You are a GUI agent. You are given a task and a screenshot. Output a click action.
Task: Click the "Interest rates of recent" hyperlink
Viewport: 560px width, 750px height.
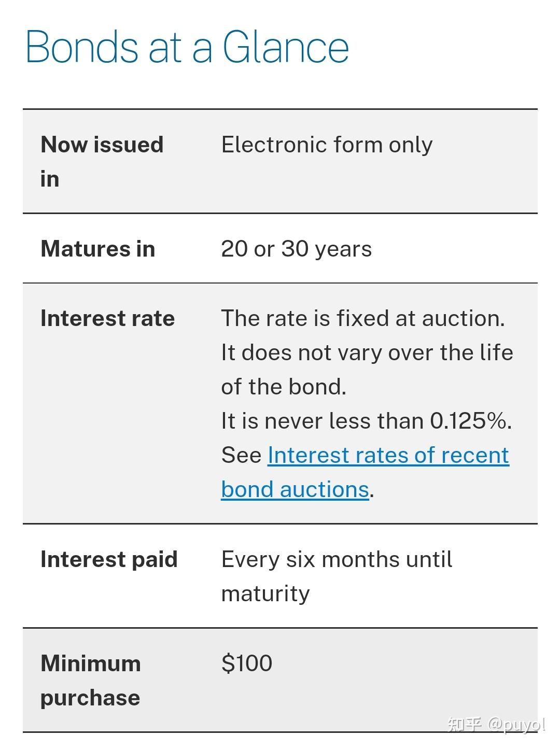click(388, 455)
